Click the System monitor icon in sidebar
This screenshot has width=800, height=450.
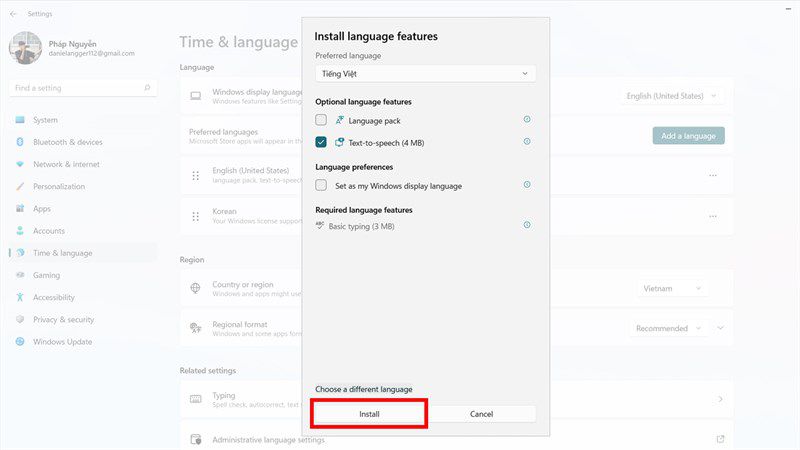(x=20, y=120)
